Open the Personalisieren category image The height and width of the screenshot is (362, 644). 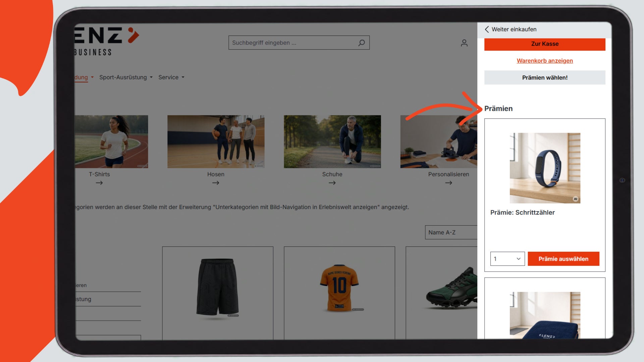coord(439,141)
